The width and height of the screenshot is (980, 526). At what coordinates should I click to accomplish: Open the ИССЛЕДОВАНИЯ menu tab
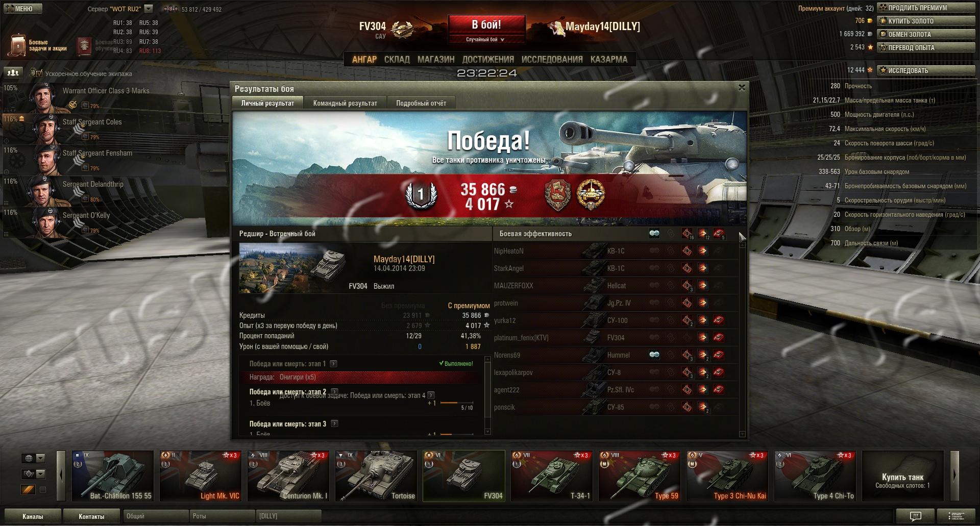(x=552, y=59)
